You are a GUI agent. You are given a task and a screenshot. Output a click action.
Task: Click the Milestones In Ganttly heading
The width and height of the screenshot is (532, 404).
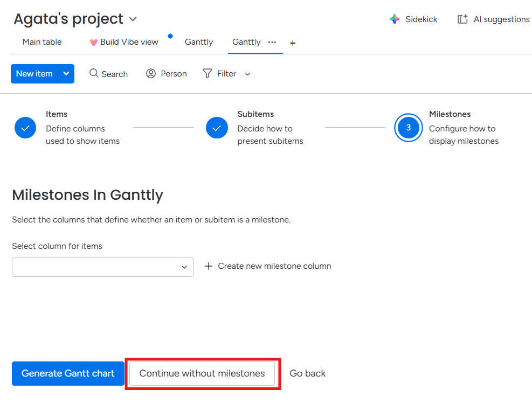pyautogui.click(x=87, y=195)
